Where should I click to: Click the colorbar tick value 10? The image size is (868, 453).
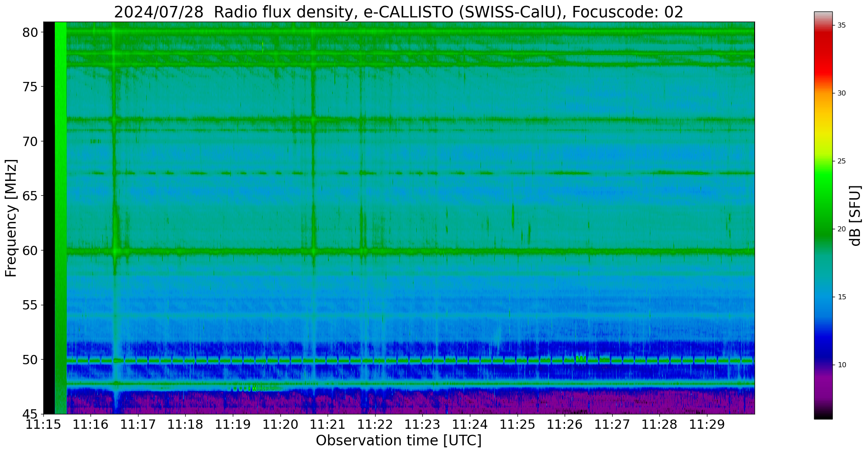pyautogui.click(x=841, y=365)
